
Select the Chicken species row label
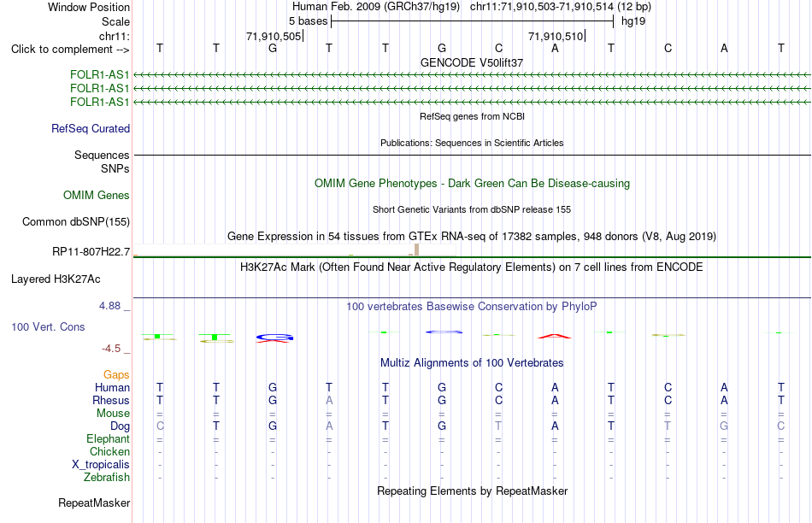click(x=109, y=451)
